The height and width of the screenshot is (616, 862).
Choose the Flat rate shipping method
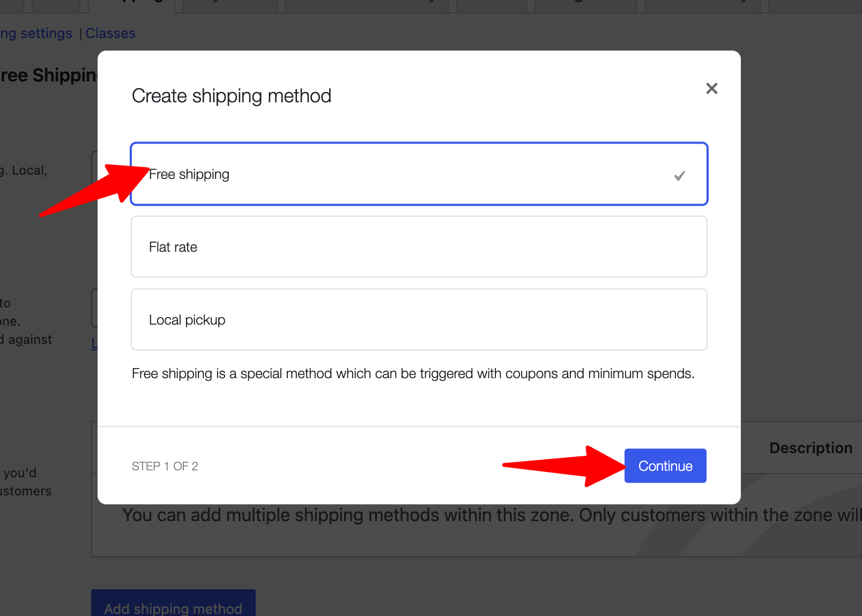[x=419, y=247]
